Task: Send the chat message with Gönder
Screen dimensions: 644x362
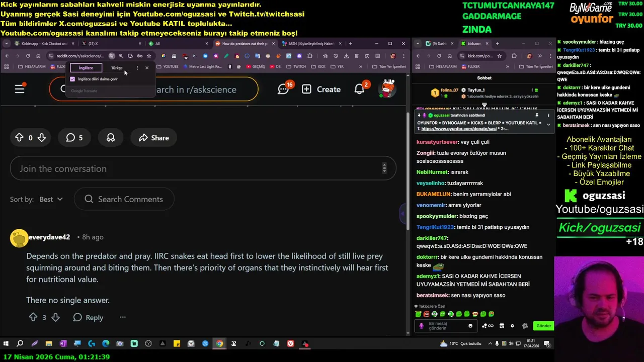Action: 543,326
